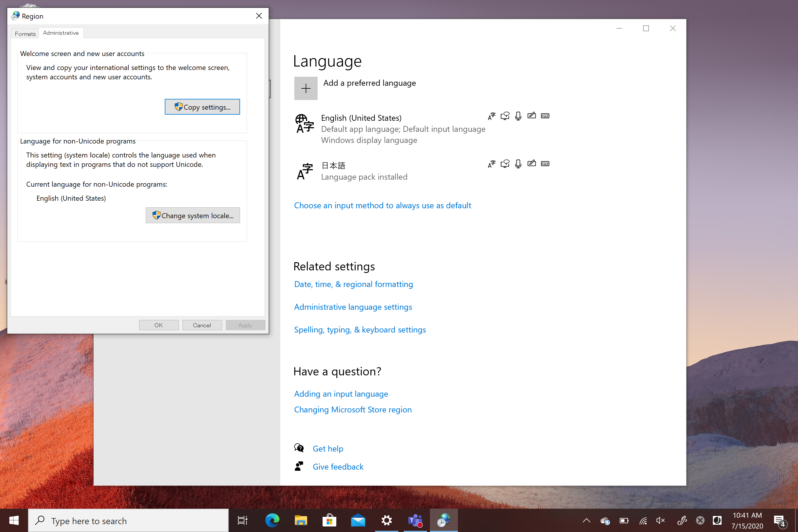Open Spelling, typing, & keyboard settings link
The width and height of the screenshot is (798, 532).
tap(360, 330)
